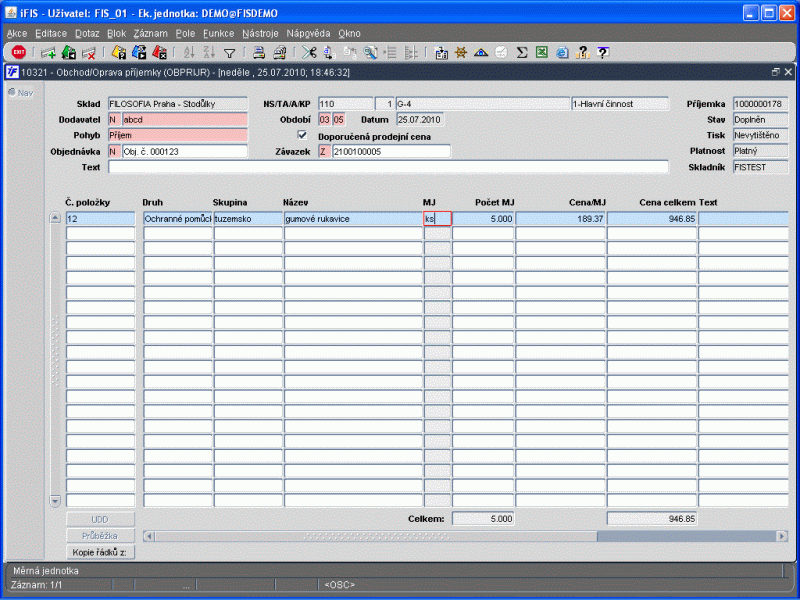Click the Sigma sum icon
800x600 pixels.
(521, 52)
